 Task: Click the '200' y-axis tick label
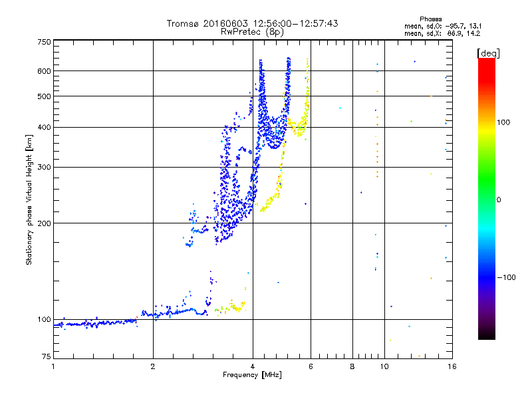[x=44, y=223]
